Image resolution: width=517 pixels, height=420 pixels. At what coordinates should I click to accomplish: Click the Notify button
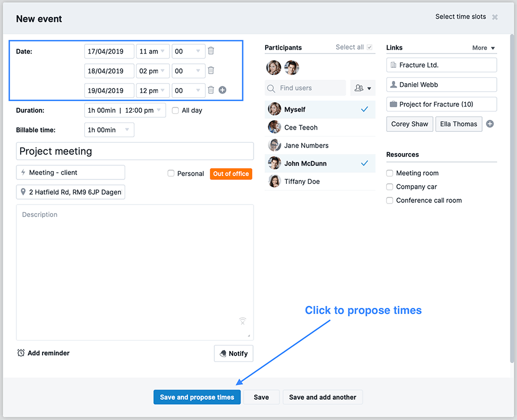[234, 354]
